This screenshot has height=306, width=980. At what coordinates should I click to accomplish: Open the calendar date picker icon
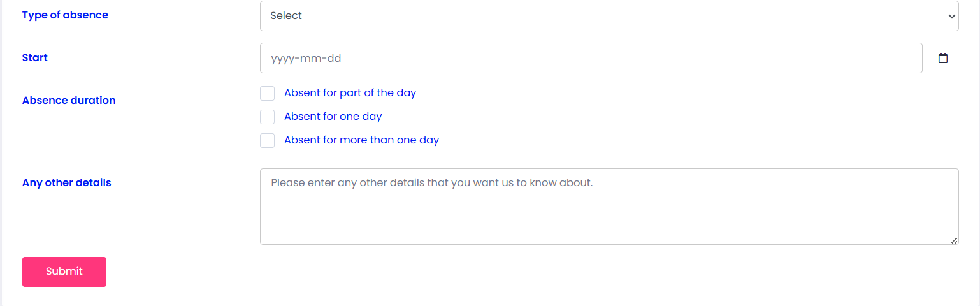(943, 58)
